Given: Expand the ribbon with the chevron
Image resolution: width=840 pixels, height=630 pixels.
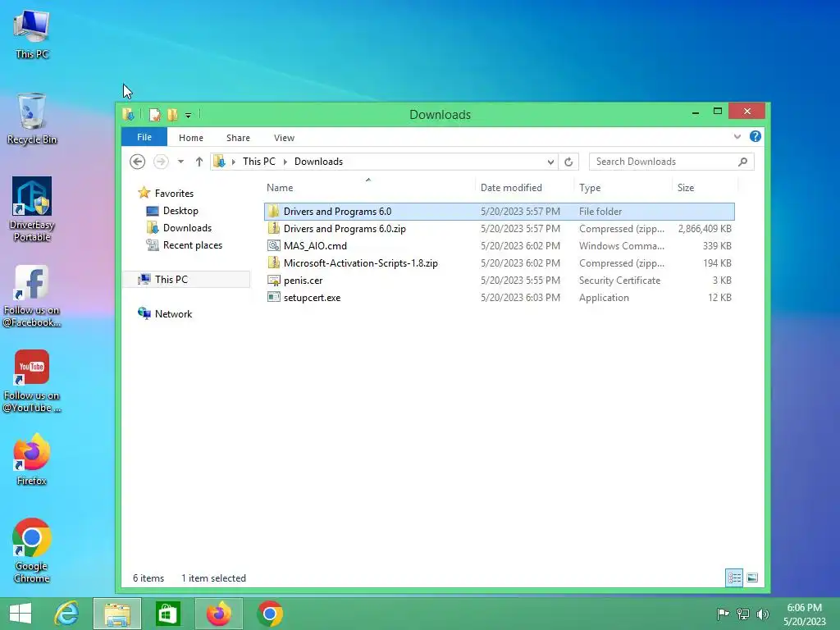Looking at the screenshot, I should [x=737, y=137].
